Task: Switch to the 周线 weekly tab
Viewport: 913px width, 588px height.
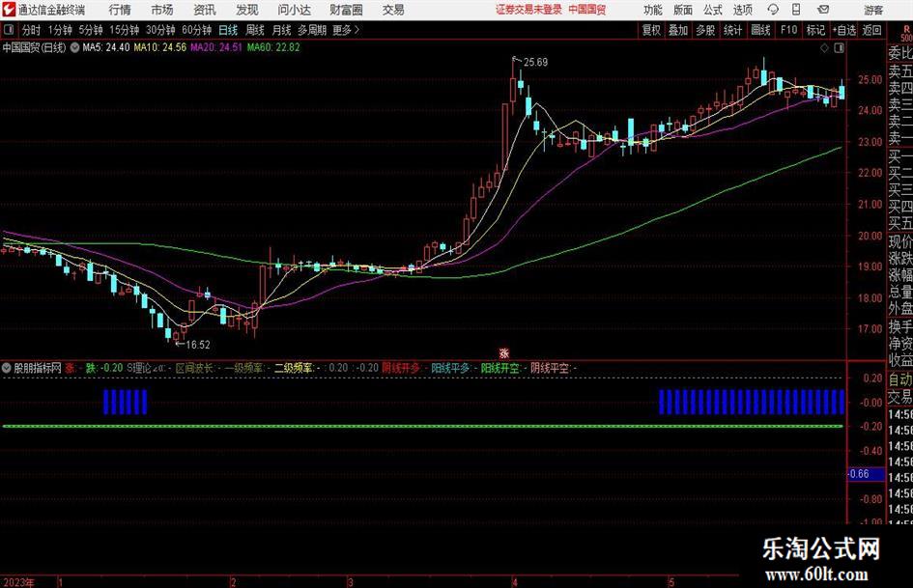Action: tap(254, 30)
